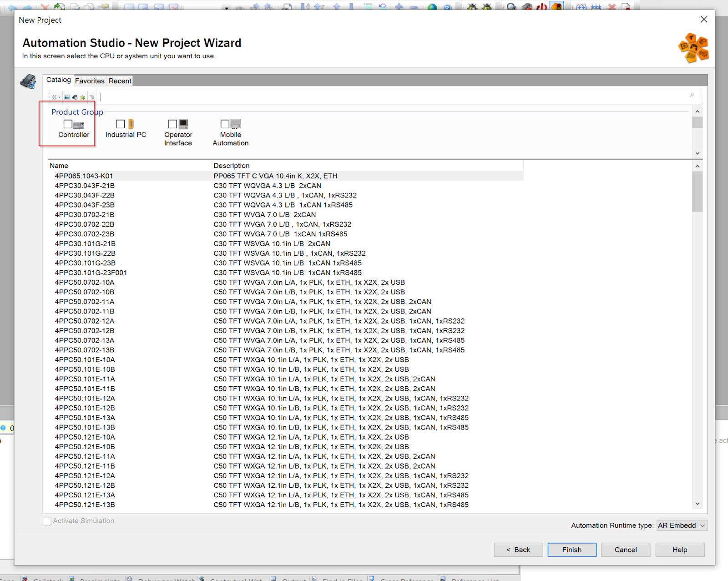
Task: Click the search magnifier icon in catalog
Action: 692,95
